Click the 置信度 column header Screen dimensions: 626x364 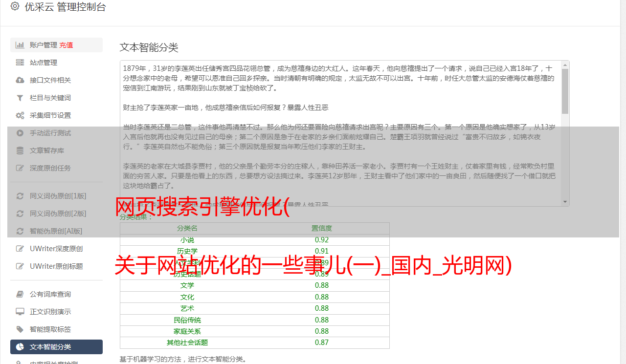(x=322, y=228)
